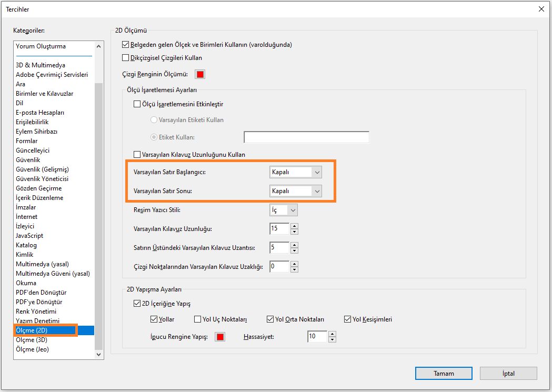Open Varsayılan Satır Başlangıcı dropdown
This screenshot has width=552, height=392.
pyautogui.click(x=295, y=172)
